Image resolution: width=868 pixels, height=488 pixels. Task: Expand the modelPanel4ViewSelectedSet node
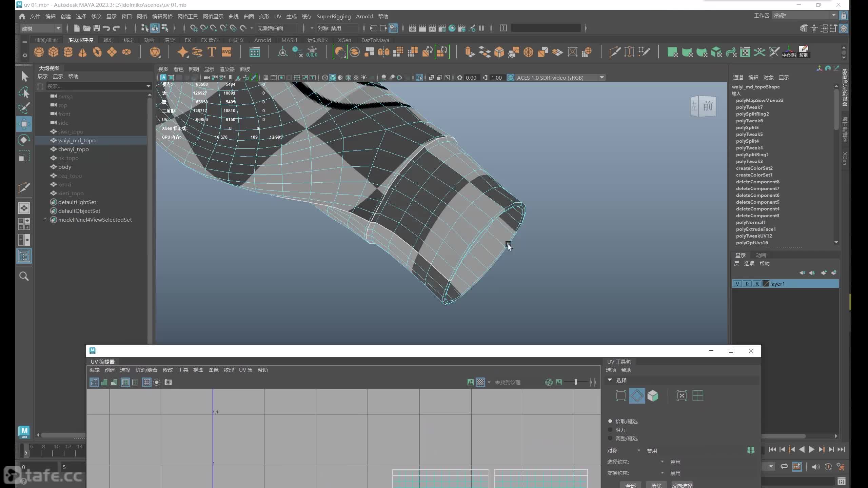45,219
